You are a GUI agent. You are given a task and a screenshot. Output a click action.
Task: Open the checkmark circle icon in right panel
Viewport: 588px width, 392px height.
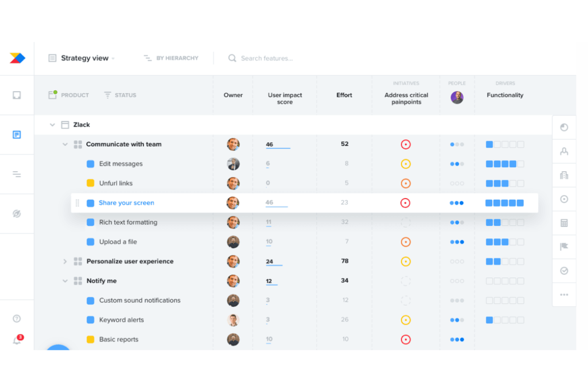click(564, 271)
